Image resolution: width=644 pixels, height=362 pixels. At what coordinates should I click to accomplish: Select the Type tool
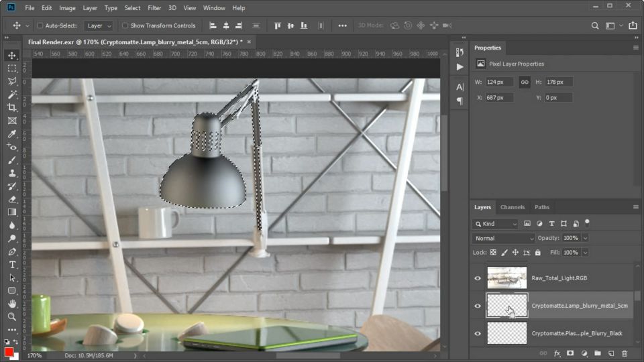[x=12, y=265]
